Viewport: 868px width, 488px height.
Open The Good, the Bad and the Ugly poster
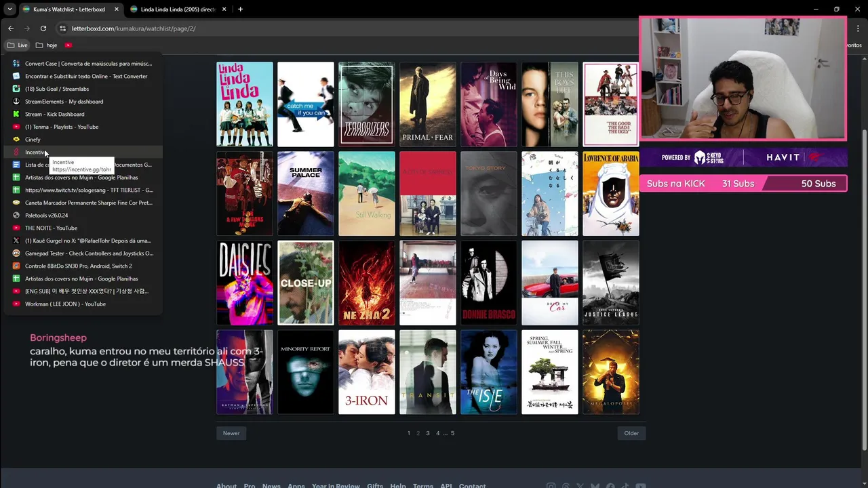pos(611,104)
